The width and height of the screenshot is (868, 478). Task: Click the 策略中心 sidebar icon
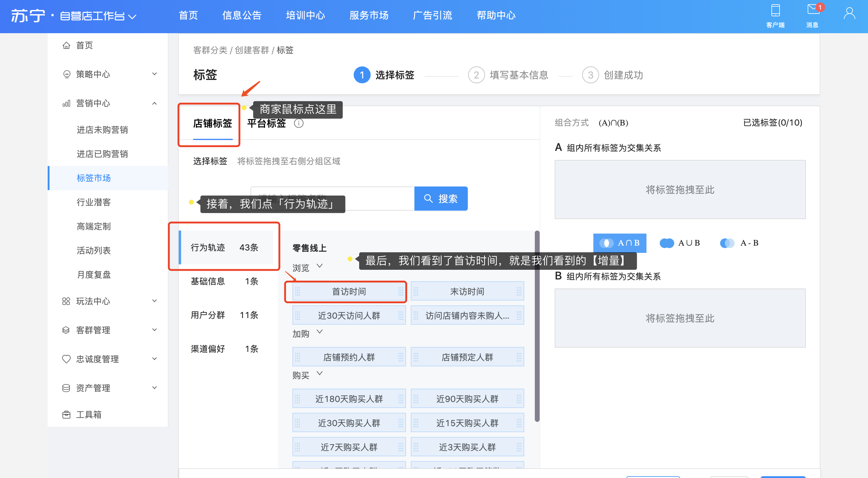[x=67, y=74]
